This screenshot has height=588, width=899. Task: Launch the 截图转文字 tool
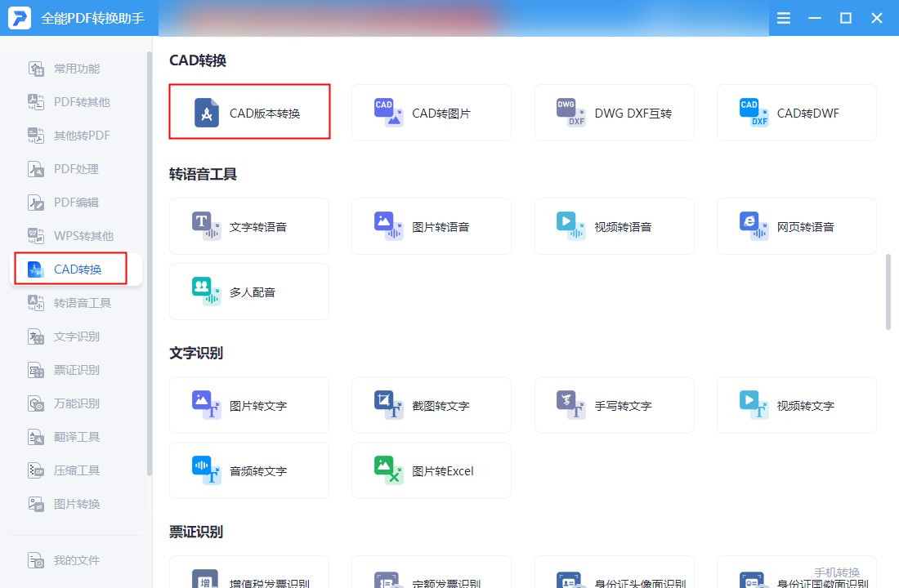tap(431, 405)
